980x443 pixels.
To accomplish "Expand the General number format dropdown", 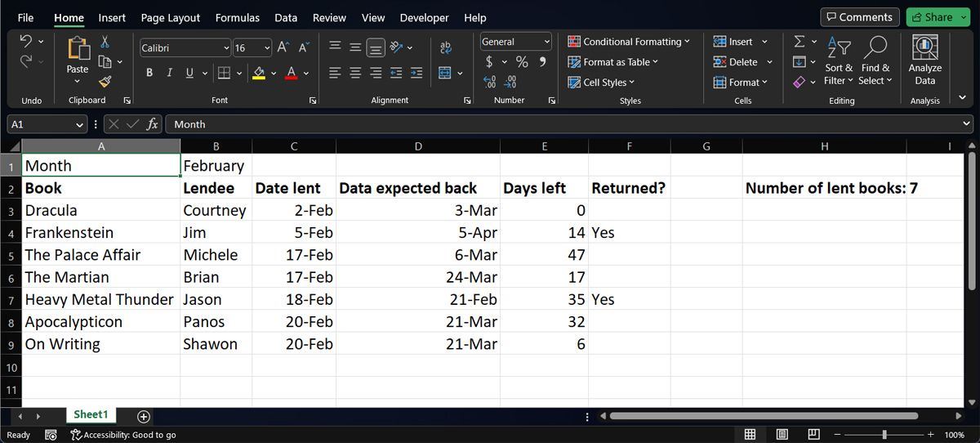I will 546,42.
